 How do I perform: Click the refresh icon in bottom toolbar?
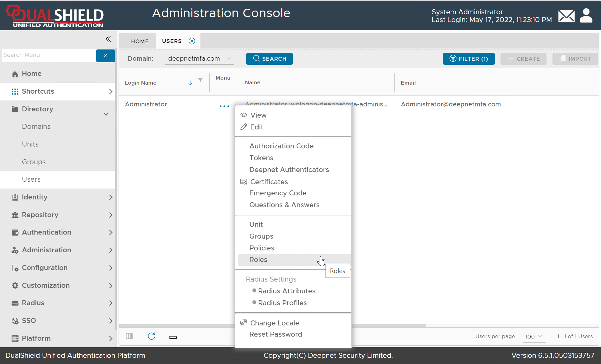tap(152, 336)
